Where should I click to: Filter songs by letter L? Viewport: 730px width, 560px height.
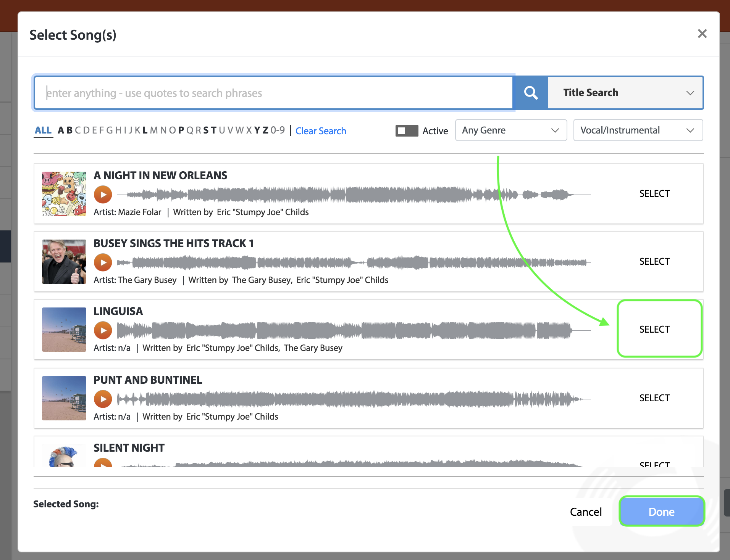(145, 130)
